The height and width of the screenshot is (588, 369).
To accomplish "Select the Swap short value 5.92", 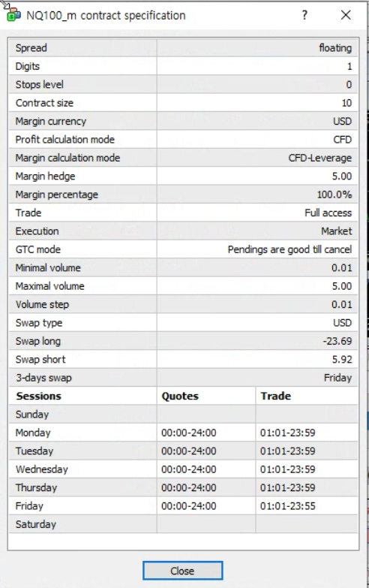I will tap(342, 359).
